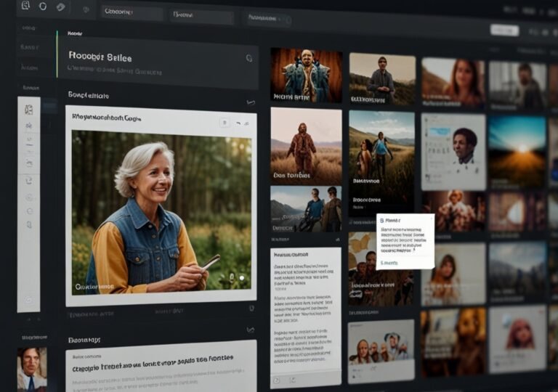The height and width of the screenshot is (392, 558).
Task: Open the card showing a group of faces on white
Action: click(x=381, y=351)
